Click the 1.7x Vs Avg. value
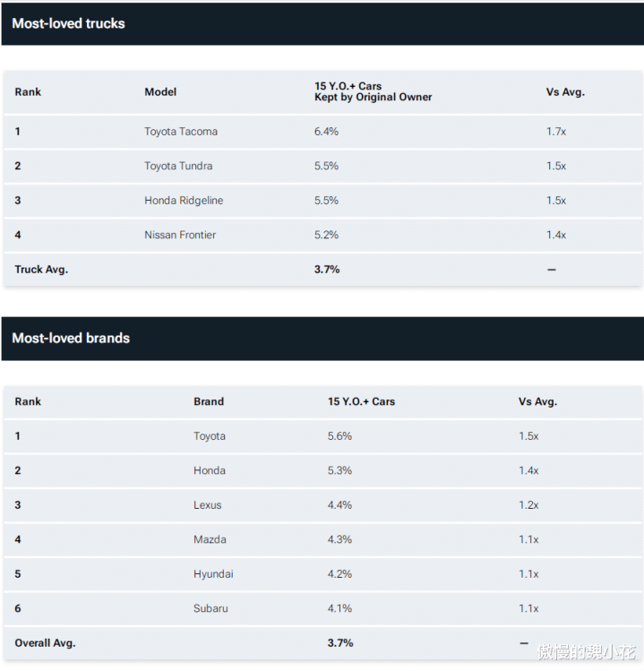644x671 pixels. pos(556,132)
